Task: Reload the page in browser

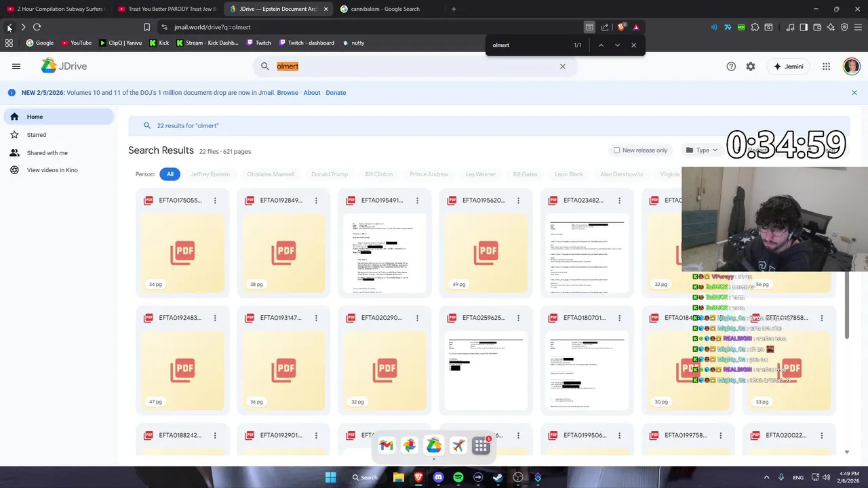Action: 37,27
